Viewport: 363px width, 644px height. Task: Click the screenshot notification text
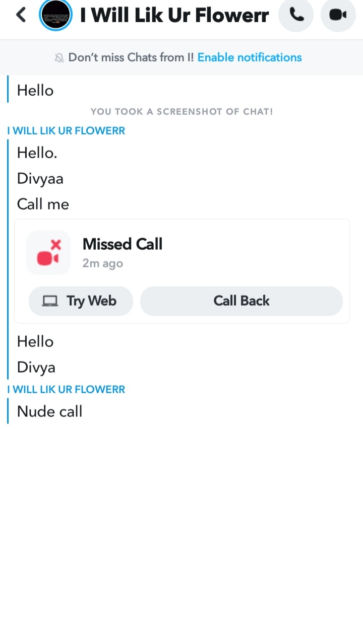181,111
